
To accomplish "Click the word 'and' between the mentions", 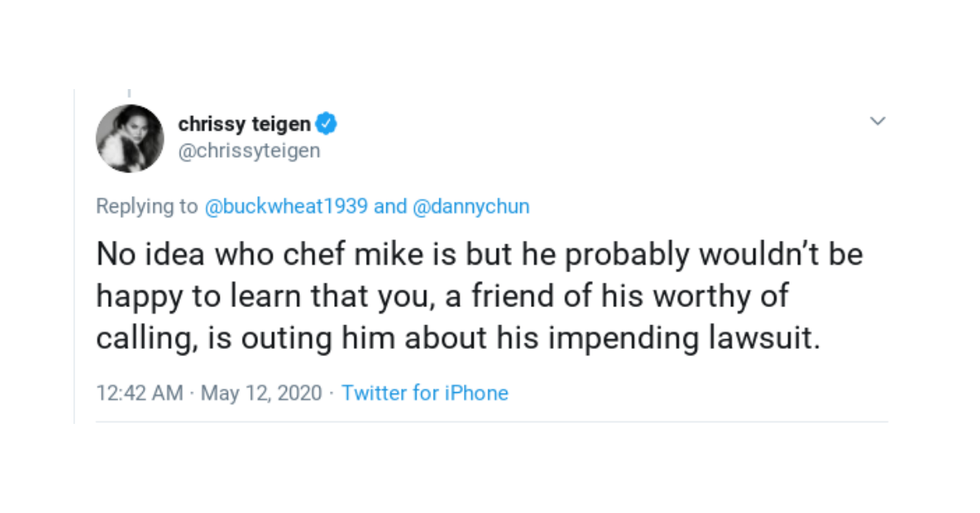I will pos(390,207).
